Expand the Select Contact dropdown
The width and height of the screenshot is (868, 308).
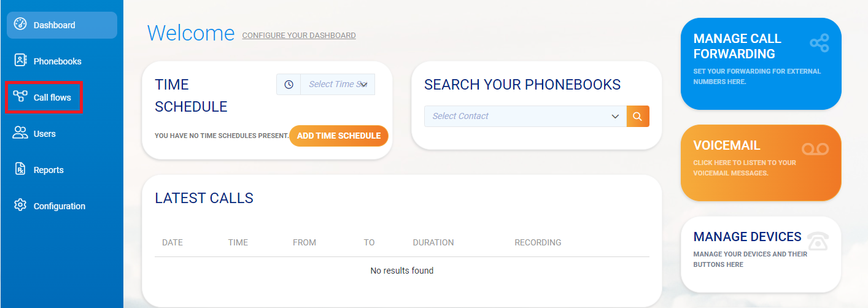click(x=525, y=116)
